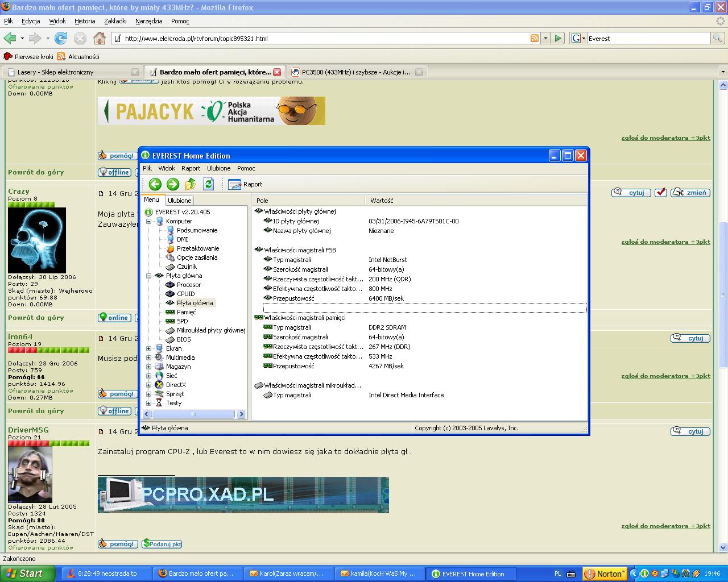The image size is (728, 582).
Task: Reload the Firefox page
Action: coord(61,38)
